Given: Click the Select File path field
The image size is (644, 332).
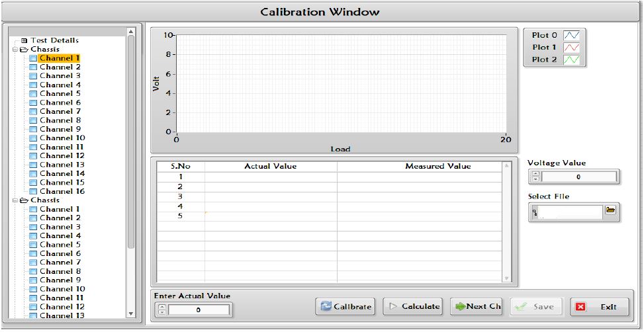Looking at the screenshot, I should point(568,212).
